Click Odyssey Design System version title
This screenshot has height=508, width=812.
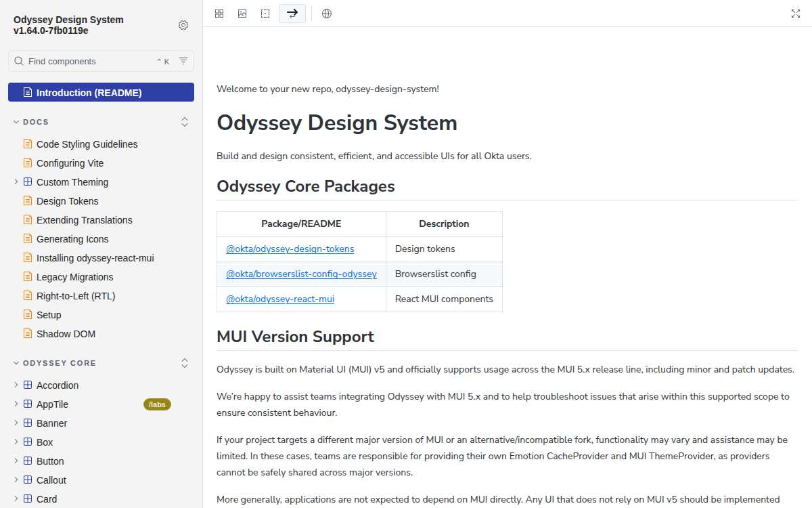point(68,25)
